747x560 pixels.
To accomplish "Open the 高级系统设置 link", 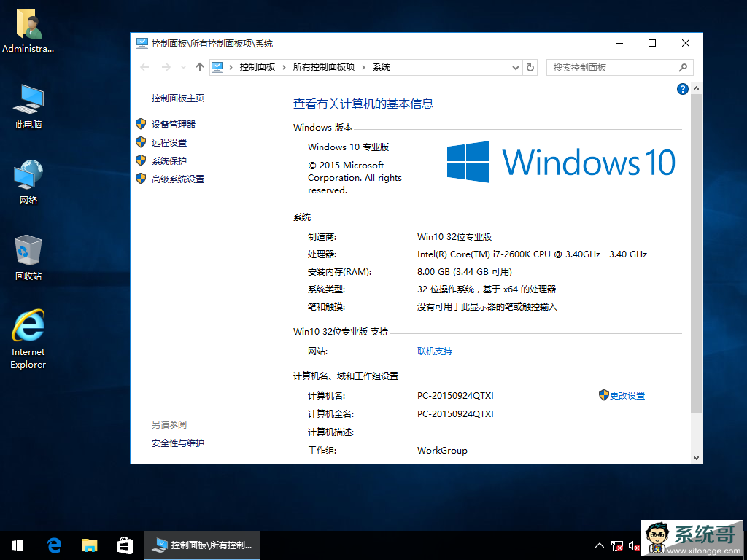I will [x=178, y=179].
